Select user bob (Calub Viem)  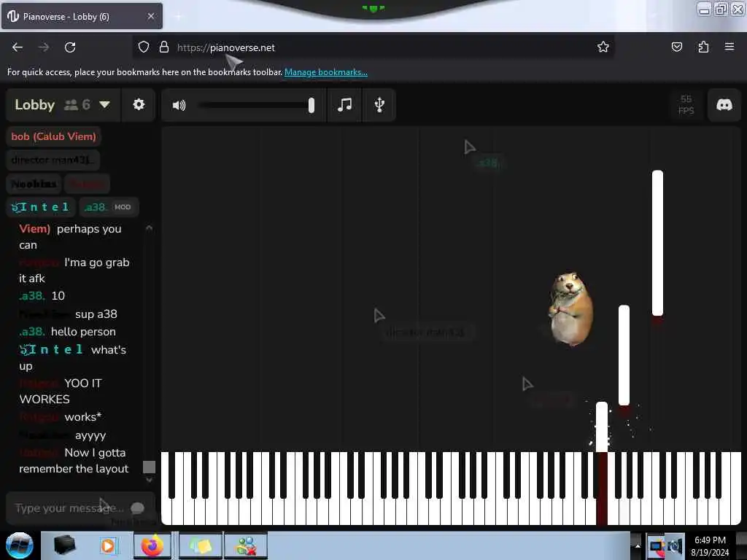pos(53,136)
